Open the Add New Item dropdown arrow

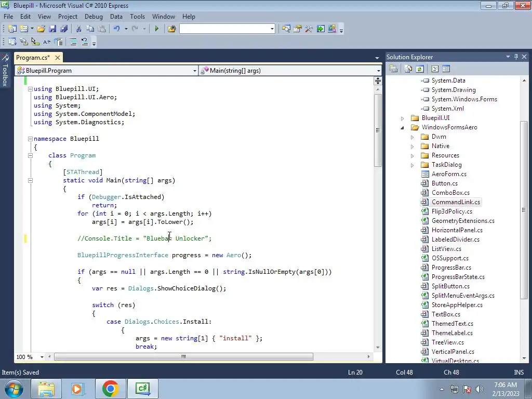tap(32, 29)
